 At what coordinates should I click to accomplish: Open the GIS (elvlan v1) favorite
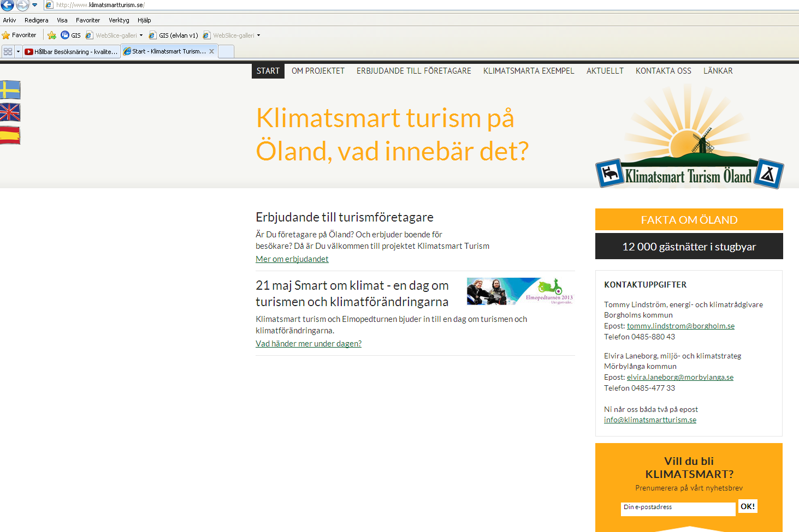[x=173, y=35]
